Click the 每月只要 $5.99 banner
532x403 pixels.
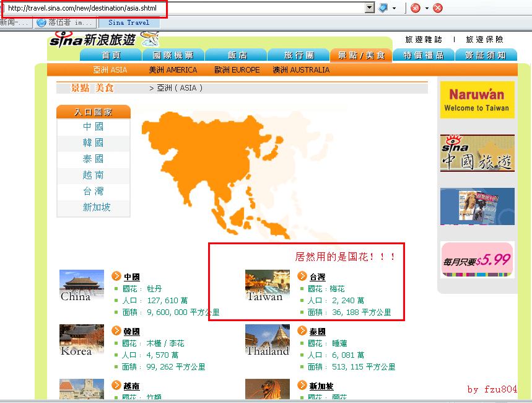(477, 260)
